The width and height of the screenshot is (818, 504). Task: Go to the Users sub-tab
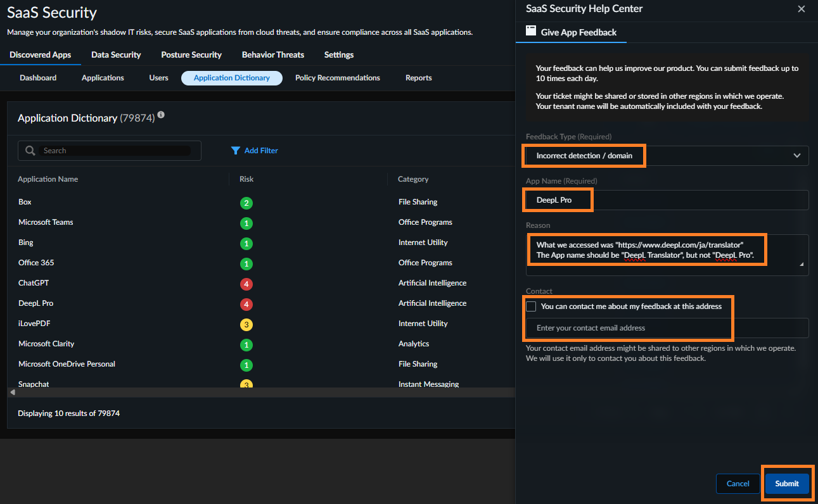coord(159,78)
